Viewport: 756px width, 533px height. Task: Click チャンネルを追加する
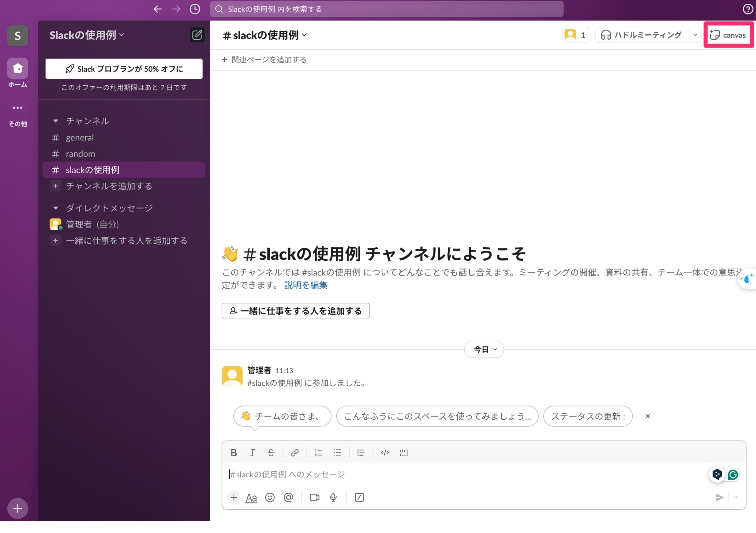coord(124,186)
